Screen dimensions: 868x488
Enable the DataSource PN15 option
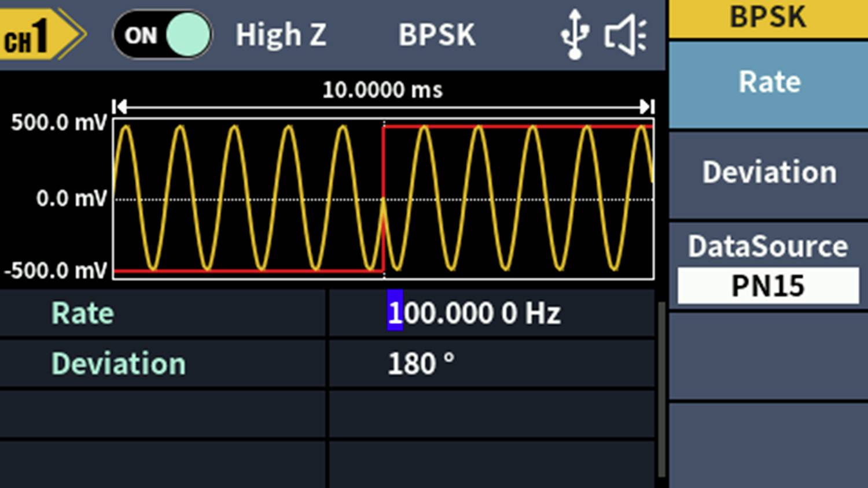point(768,285)
